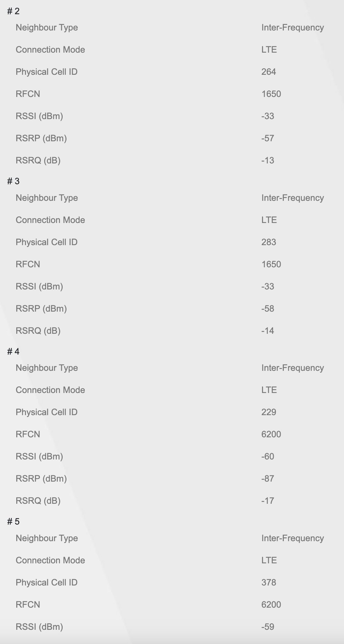Select Physical Cell ID value 283
The height and width of the screenshot is (644, 344).
pos(269,242)
